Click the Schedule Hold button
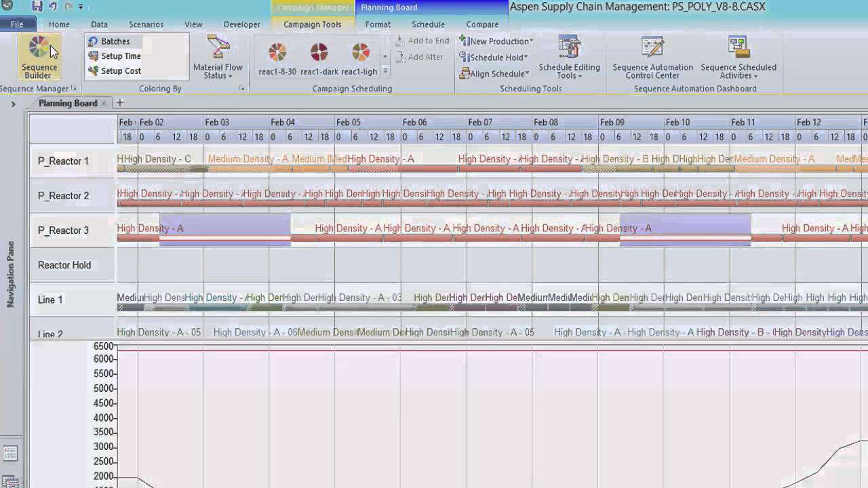This screenshot has width=868, height=488. [494, 58]
